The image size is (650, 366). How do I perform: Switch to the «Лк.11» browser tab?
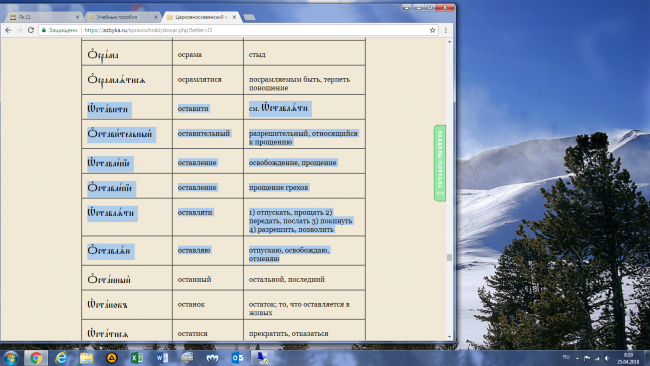(43, 17)
